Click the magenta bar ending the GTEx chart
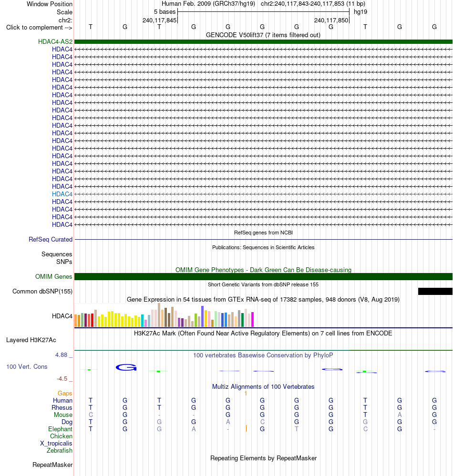This screenshot has height=476, width=453. [x=252, y=319]
